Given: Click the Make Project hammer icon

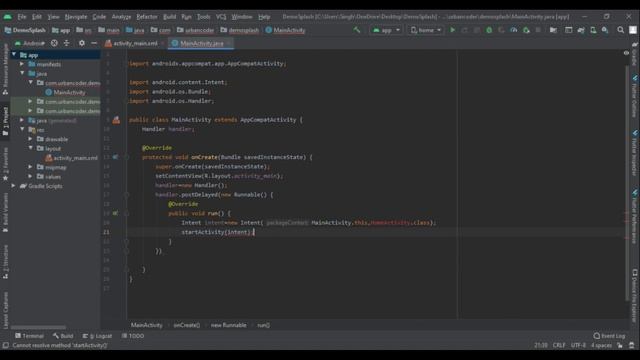Looking at the screenshot, I should pyautogui.click(x=357, y=30).
